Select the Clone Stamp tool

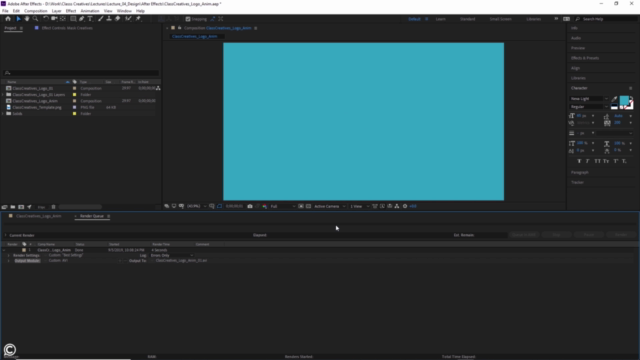coord(109,19)
